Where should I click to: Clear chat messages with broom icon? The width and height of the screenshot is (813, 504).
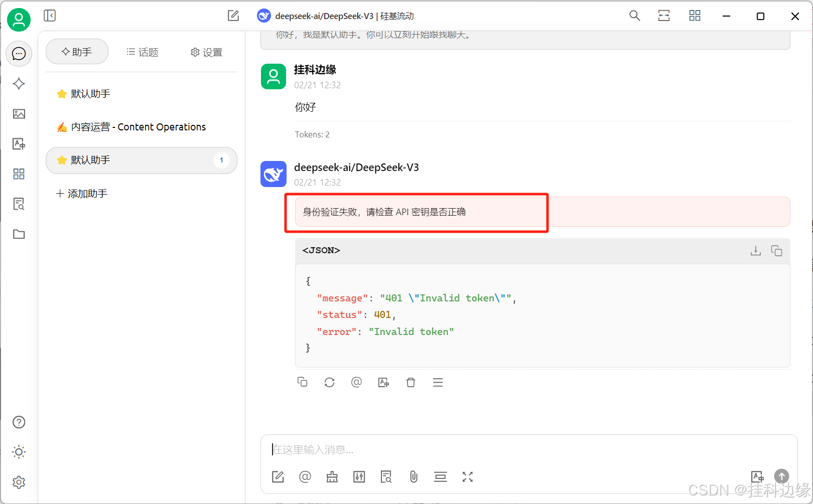[332, 476]
